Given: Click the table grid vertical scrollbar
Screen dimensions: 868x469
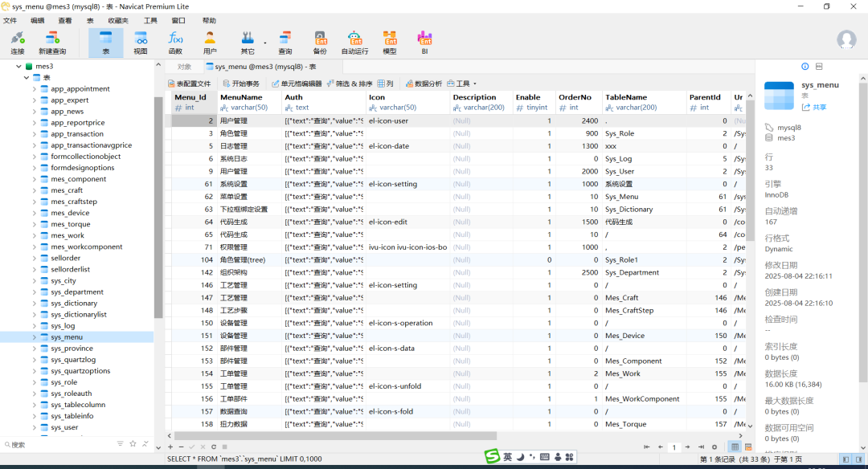Looking at the screenshot, I should pyautogui.click(x=749, y=169).
